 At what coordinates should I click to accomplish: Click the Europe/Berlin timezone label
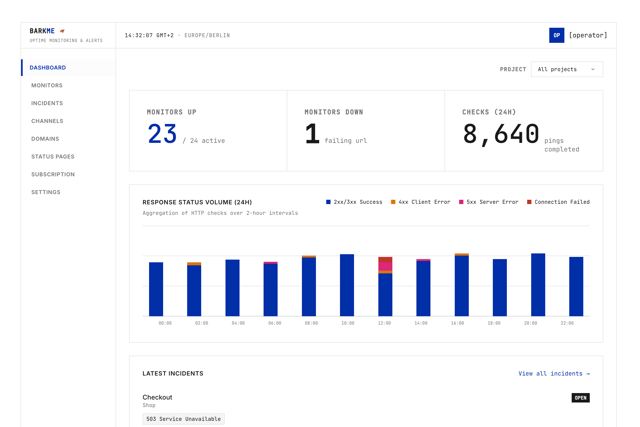(x=207, y=36)
